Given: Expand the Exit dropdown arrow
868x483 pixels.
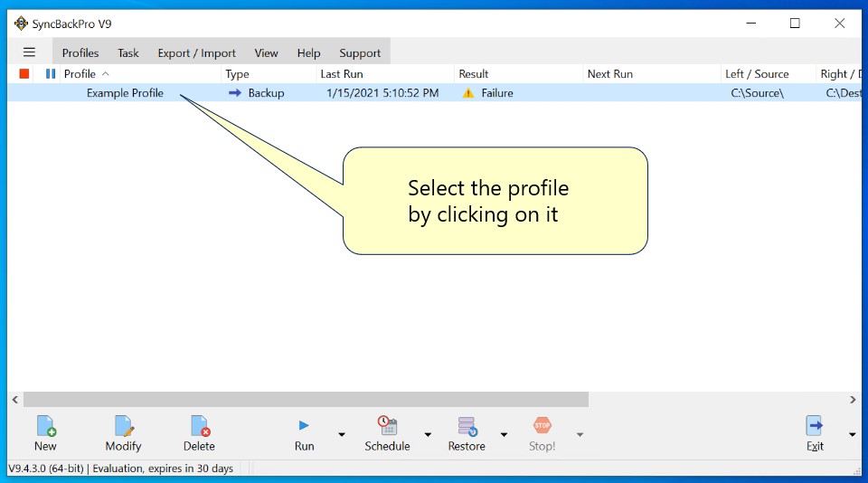Looking at the screenshot, I should pos(852,435).
